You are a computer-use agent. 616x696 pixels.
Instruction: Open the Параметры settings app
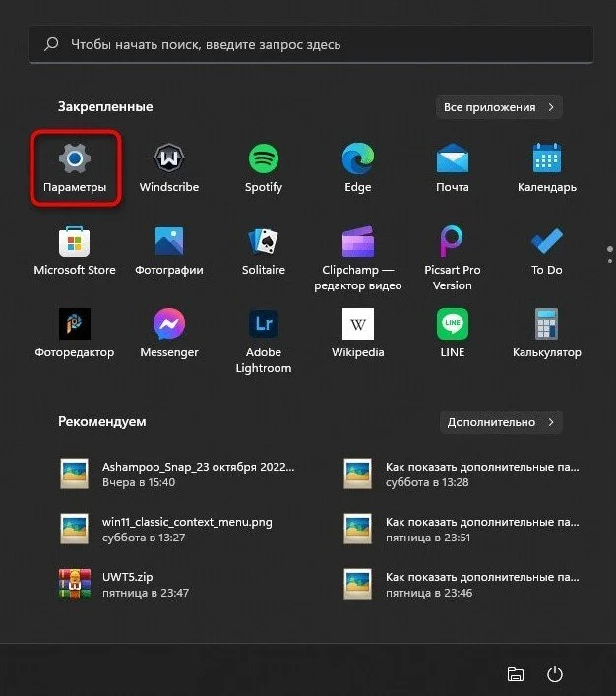point(75,167)
